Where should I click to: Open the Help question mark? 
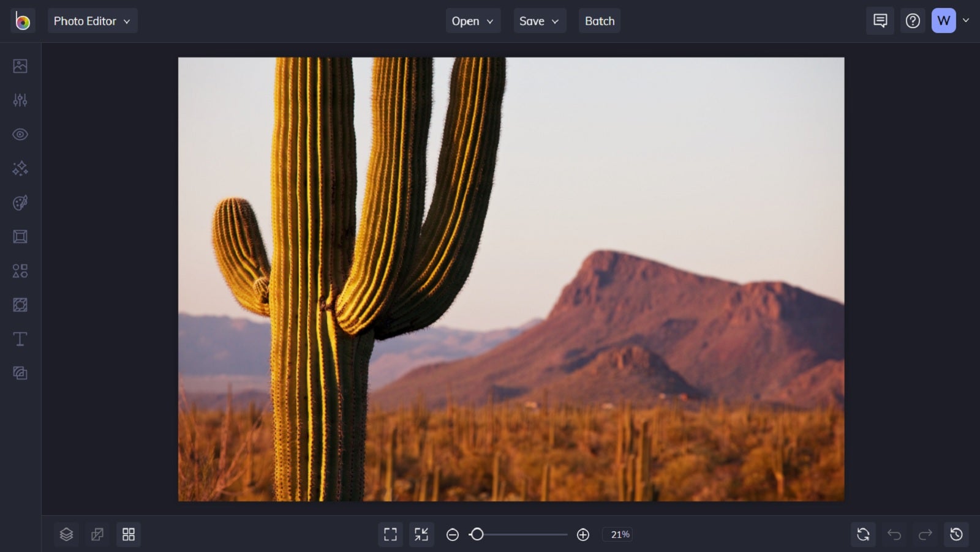912,20
